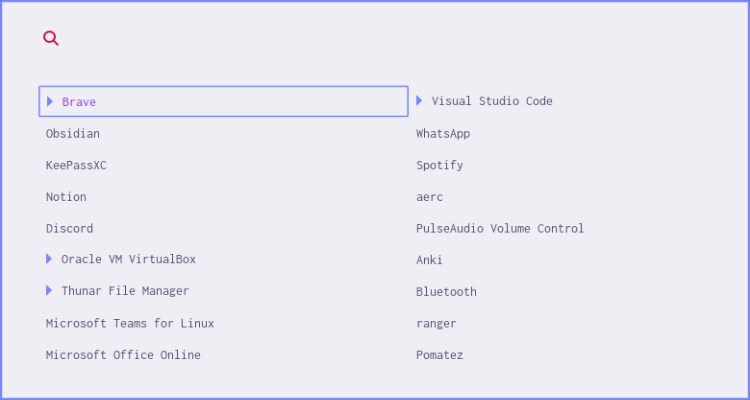The height and width of the screenshot is (400, 750).
Task: Expand Oracle VM VirtualBox actions arrow
Action: pos(49,259)
